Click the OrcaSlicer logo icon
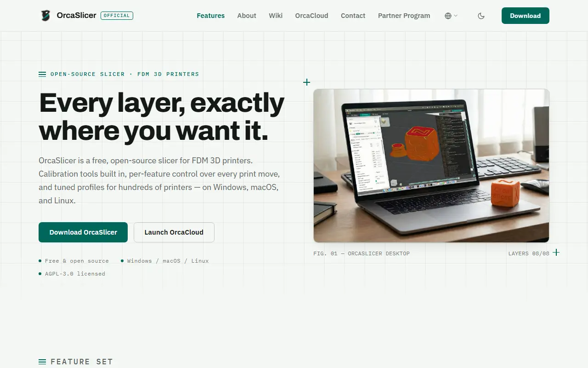The height and width of the screenshot is (368, 588). [x=45, y=16]
